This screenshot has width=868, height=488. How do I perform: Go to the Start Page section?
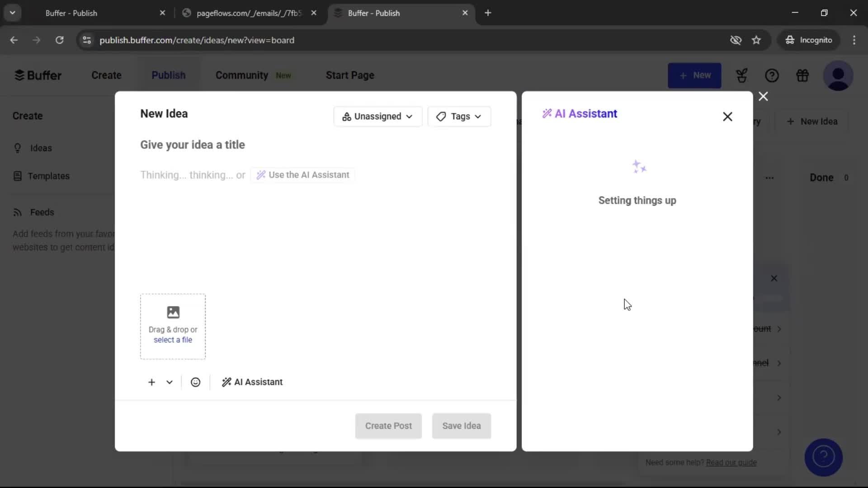(x=349, y=75)
